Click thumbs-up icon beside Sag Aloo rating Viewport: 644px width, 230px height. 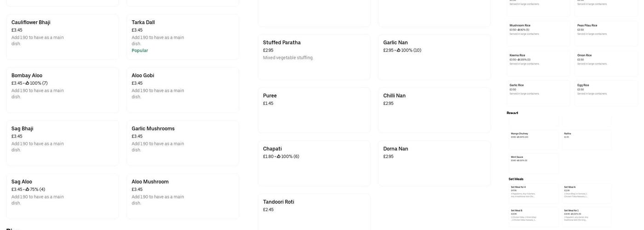28,190
